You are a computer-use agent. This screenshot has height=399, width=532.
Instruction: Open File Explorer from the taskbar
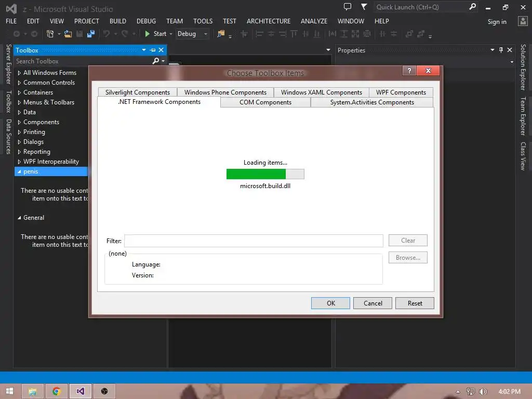33,391
